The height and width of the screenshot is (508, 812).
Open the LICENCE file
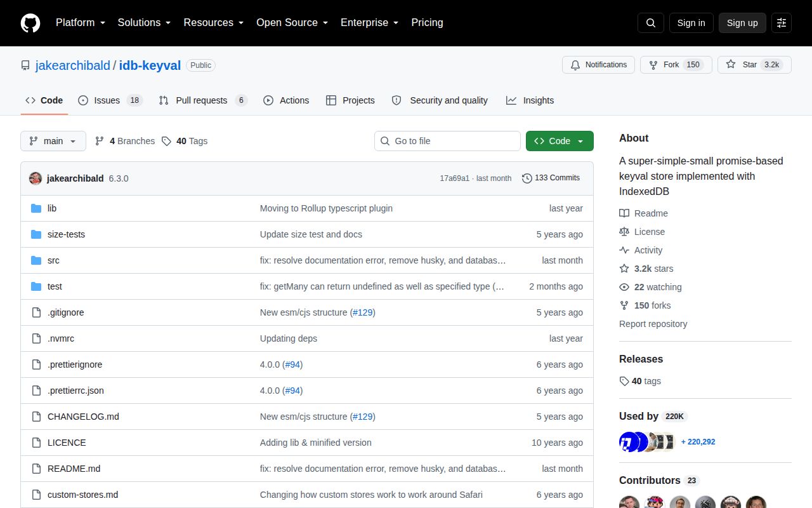67,443
